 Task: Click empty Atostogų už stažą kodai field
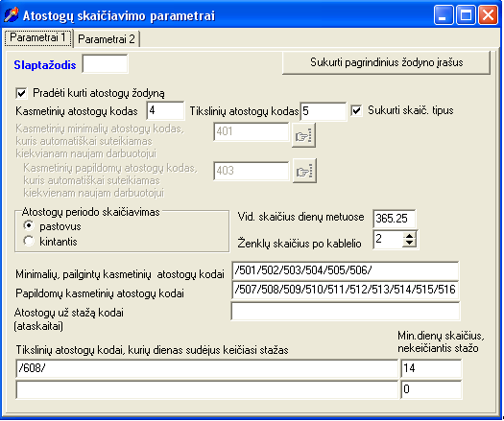pyautogui.click(x=346, y=311)
